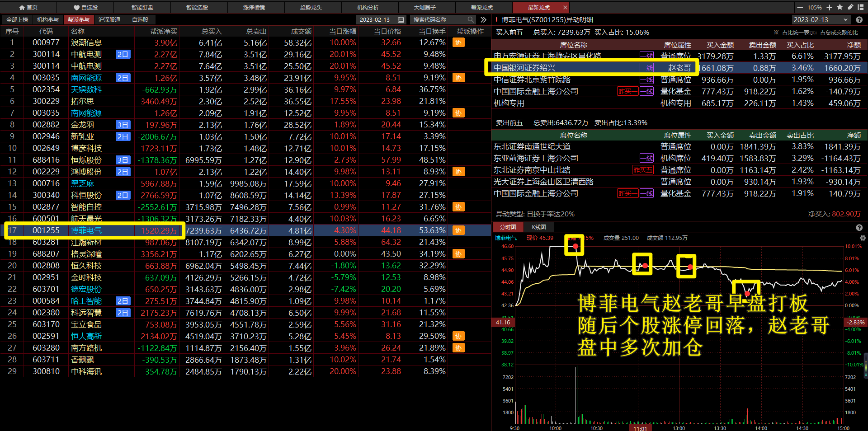Sort by 总卖出 column header
Viewport: 868px width, 431px height.
(256, 32)
